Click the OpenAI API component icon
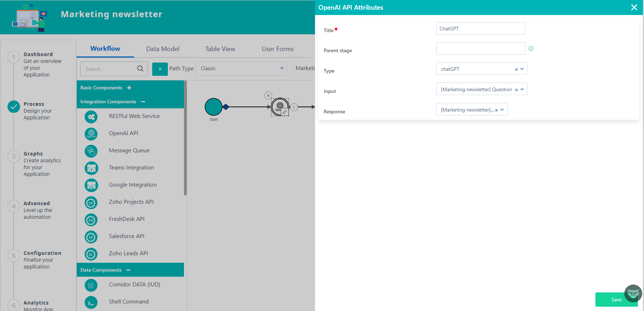This screenshot has width=644, height=311. tap(91, 134)
